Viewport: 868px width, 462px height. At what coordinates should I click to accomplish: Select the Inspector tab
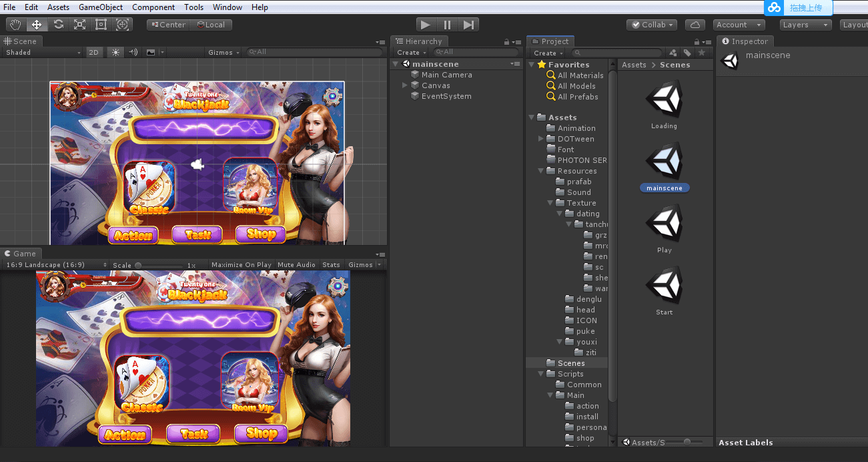tap(745, 41)
